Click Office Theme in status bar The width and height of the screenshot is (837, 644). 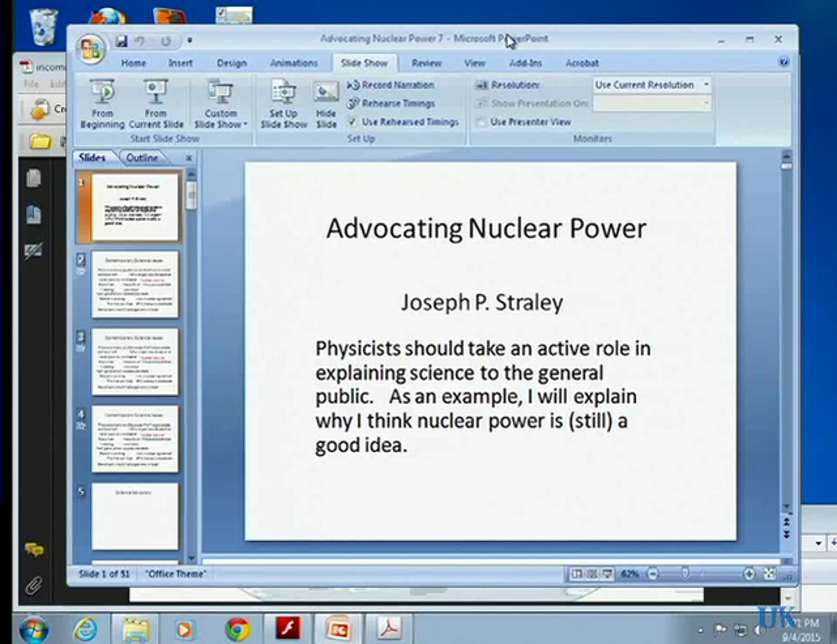pos(175,574)
